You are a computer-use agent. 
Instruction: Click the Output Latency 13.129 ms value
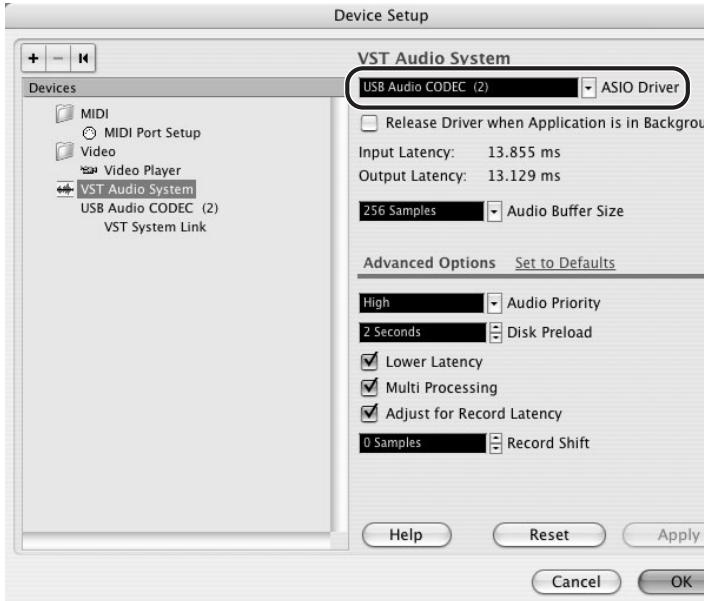(524, 176)
